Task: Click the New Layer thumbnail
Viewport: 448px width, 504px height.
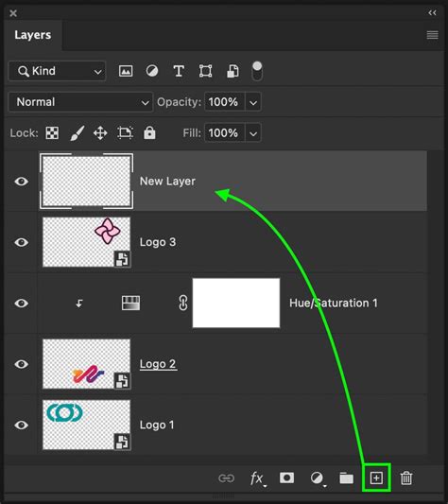Action: pos(86,182)
